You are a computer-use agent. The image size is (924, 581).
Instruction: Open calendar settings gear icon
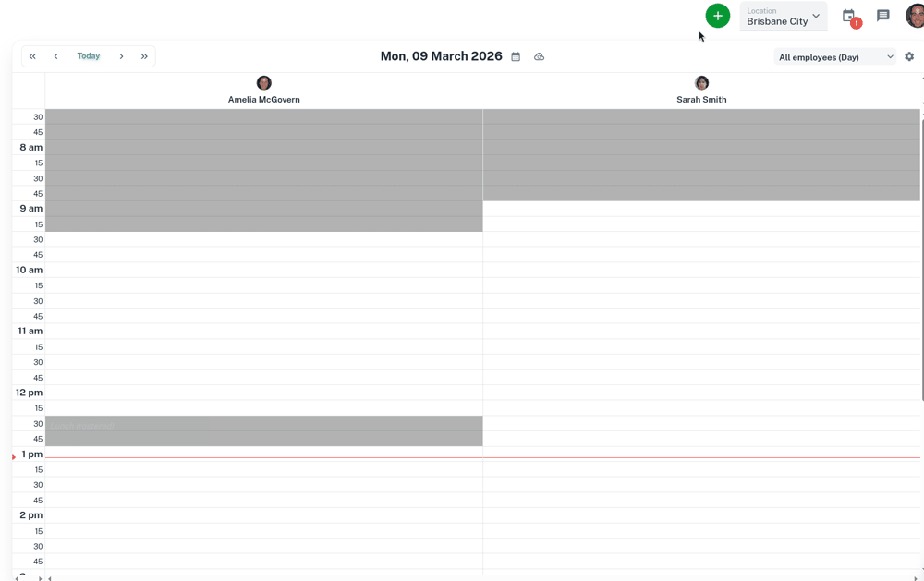pos(909,57)
